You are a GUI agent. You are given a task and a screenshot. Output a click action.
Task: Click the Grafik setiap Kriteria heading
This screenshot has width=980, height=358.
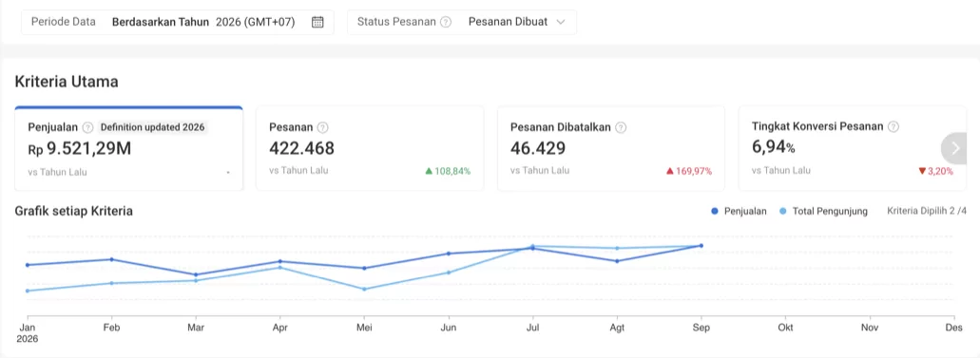coord(74,211)
